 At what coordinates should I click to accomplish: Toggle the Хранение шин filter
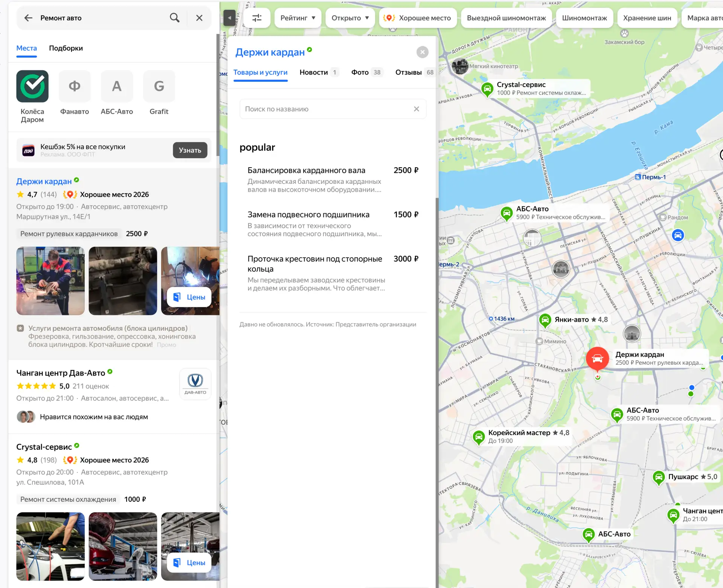647,18
